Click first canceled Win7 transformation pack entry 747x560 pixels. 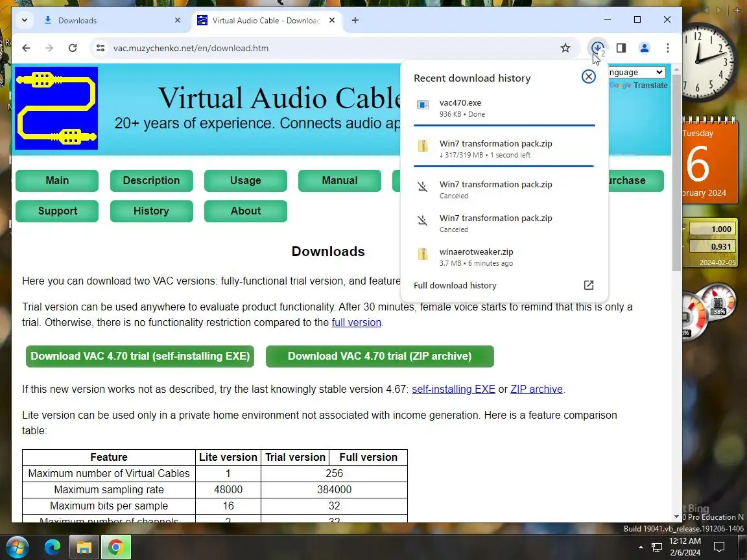pos(504,189)
